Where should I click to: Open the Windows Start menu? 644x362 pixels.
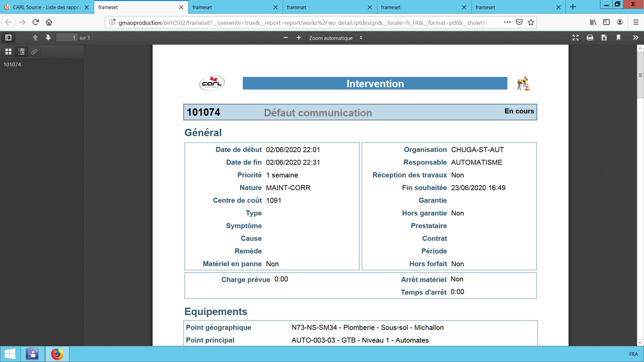pyautogui.click(x=10, y=354)
